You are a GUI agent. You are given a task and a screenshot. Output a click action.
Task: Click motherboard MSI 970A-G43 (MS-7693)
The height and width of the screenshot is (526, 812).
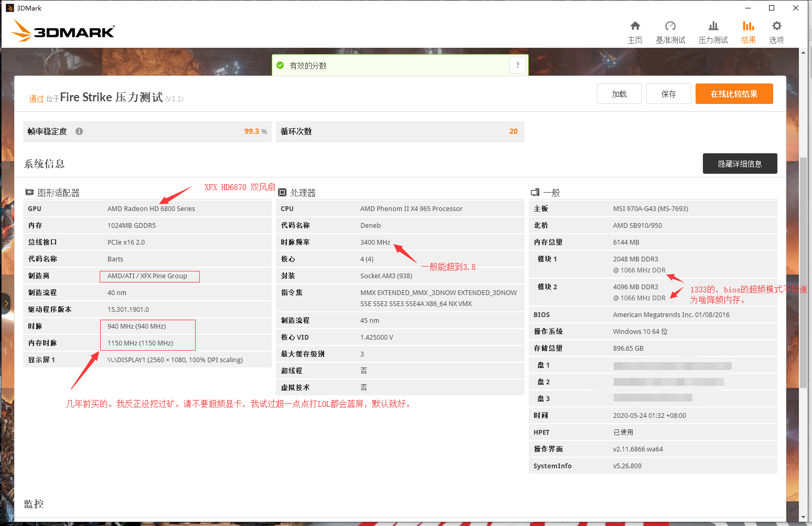[x=650, y=208]
